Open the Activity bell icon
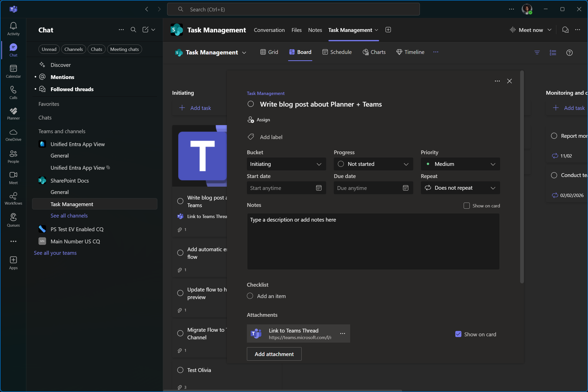The image size is (588, 392). tap(13, 26)
